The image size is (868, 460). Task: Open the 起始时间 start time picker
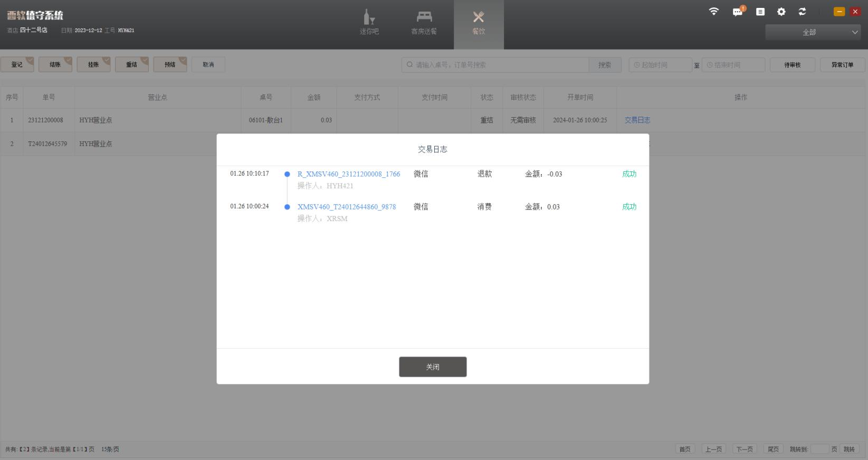pos(660,65)
